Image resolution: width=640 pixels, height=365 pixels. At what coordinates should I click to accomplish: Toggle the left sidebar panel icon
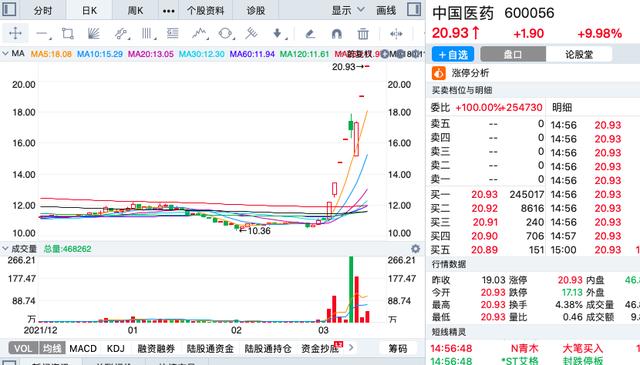pos(9,9)
